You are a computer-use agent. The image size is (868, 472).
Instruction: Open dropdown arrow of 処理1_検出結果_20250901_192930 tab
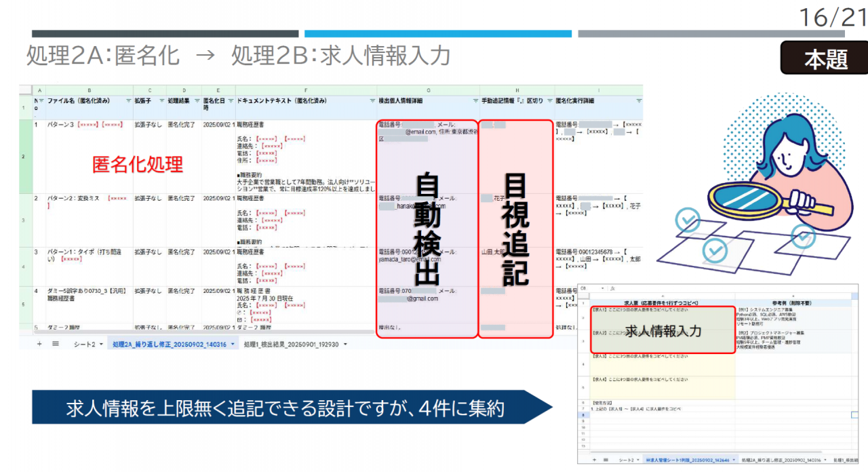346,345
